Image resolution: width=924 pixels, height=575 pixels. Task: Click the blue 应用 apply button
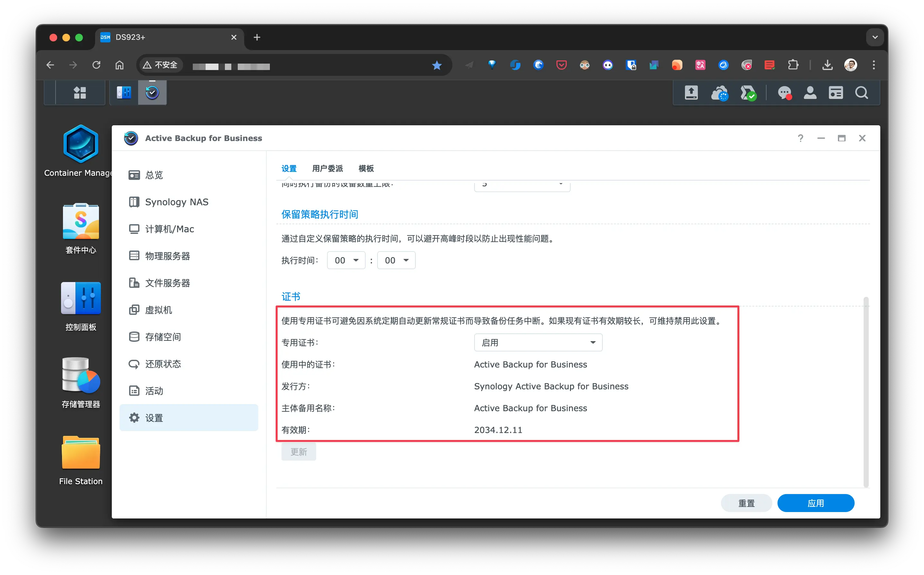(816, 503)
